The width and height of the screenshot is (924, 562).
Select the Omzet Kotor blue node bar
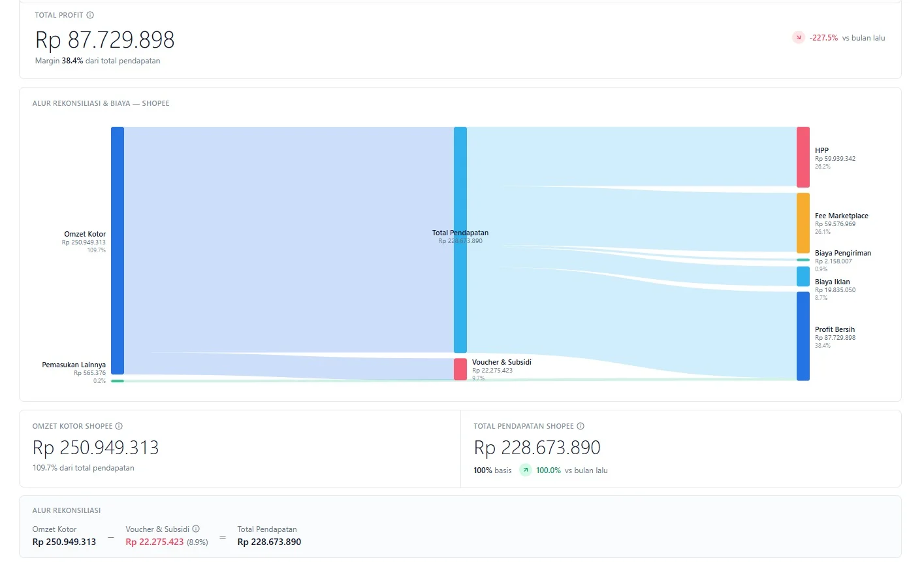click(x=118, y=250)
